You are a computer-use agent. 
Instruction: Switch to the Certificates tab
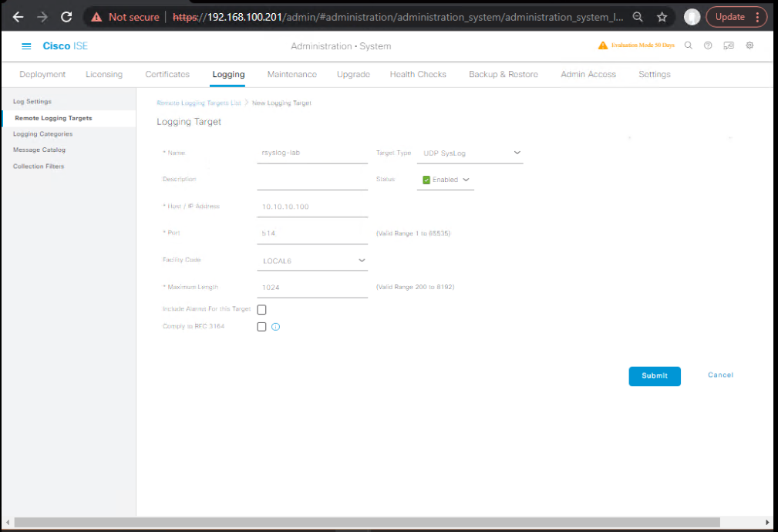(x=167, y=74)
